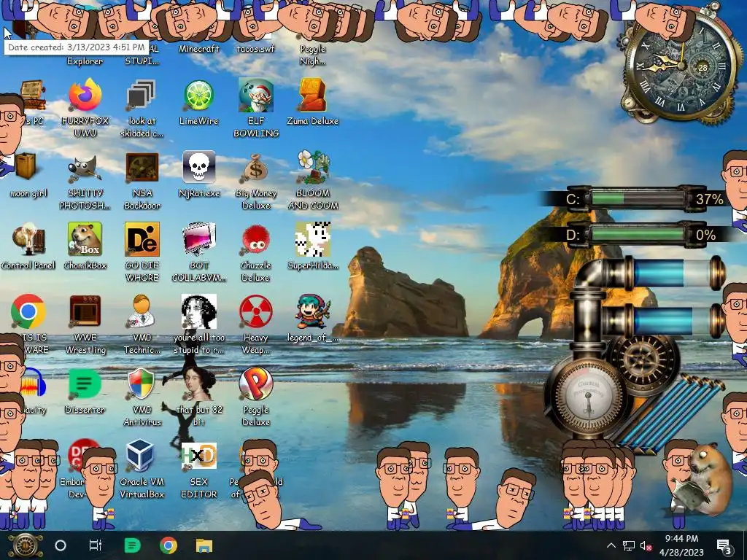Viewport: 747px width, 560px height.
Task: Launch Heavy Weap... radiation icon
Action: click(256, 312)
